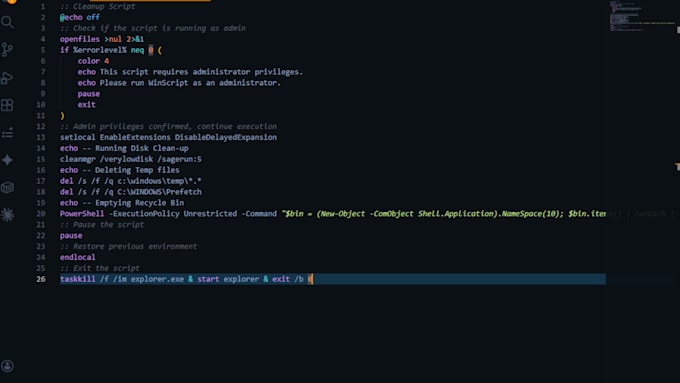The width and height of the screenshot is (680, 383).
Task: Click line number 26 in the gutter
Action: (x=41, y=279)
